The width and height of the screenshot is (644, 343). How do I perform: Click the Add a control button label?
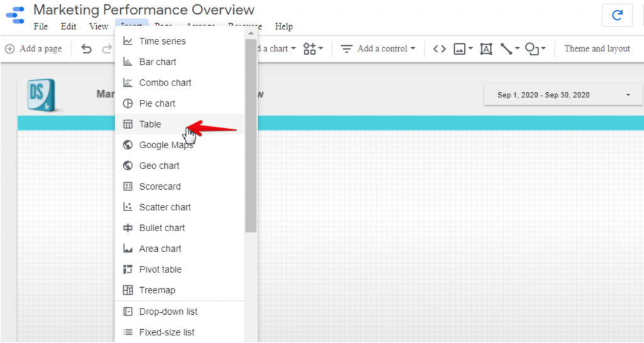[x=382, y=49]
